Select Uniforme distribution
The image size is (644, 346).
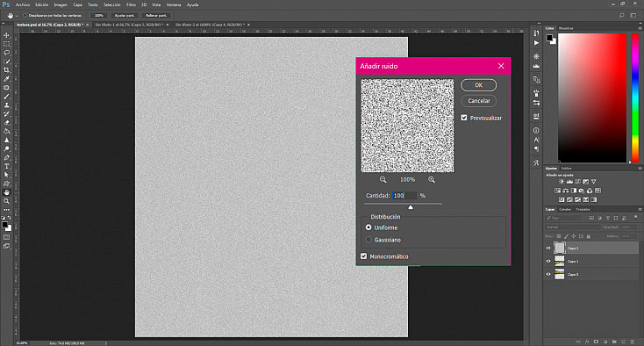[x=369, y=227]
